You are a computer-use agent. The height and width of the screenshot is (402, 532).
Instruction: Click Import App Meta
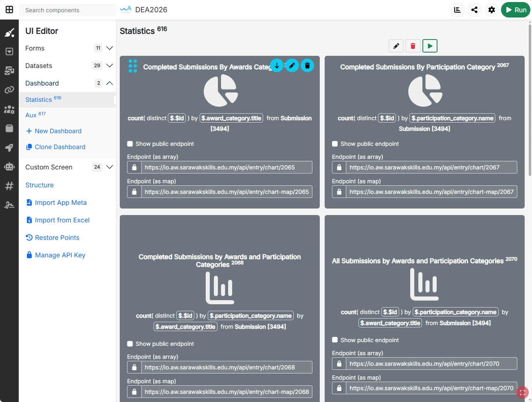pyautogui.click(x=56, y=202)
